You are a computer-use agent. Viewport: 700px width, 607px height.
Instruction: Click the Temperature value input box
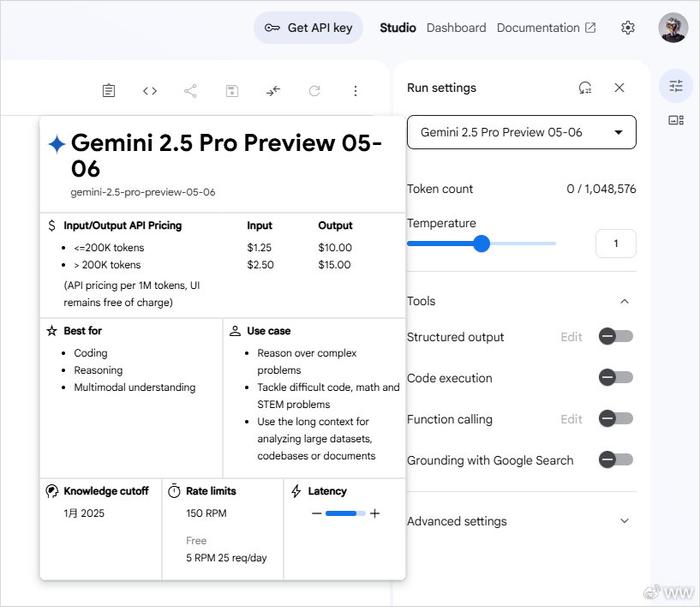pos(616,244)
